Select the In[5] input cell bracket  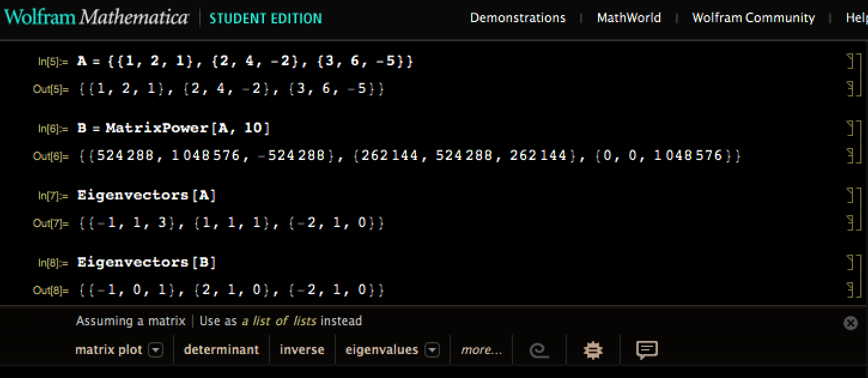pyautogui.click(x=849, y=62)
